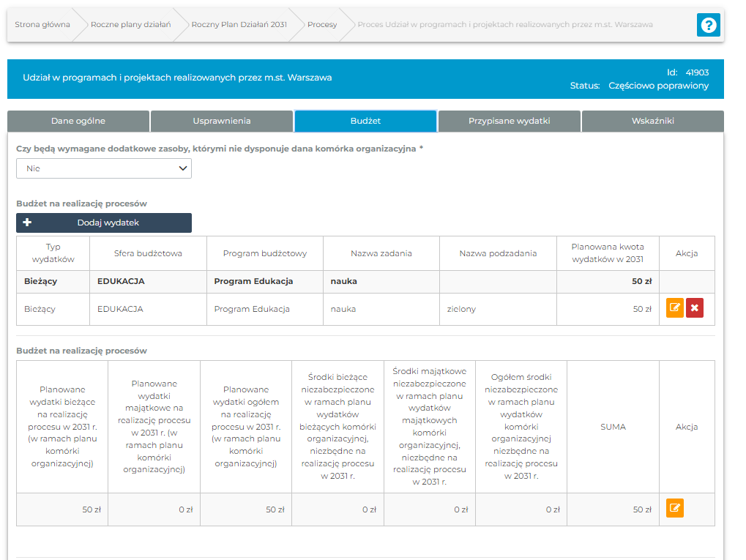Image resolution: width=746 pixels, height=560 pixels.
Task: Go to Roczny Plan Działań 2031 breadcrumb
Action: pos(239,25)
